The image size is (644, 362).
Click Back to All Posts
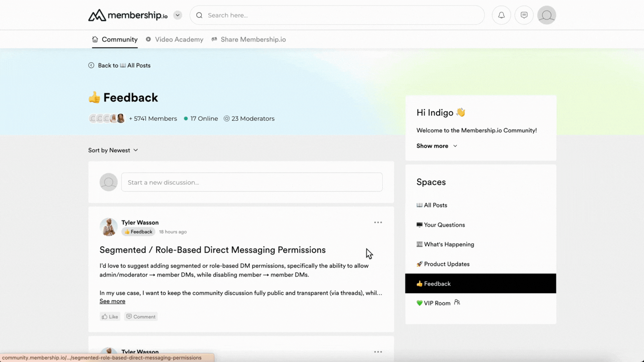pyautogui.click(x=119, y=65)
